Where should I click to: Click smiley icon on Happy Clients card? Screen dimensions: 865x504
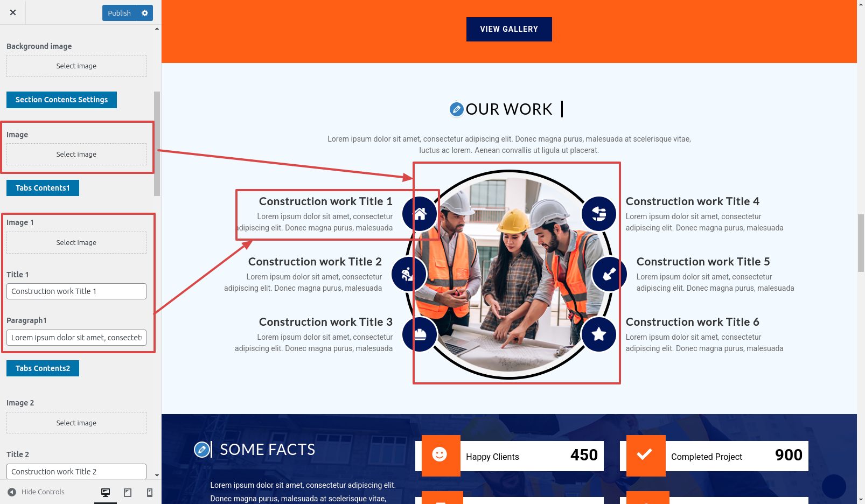[440, 455]
